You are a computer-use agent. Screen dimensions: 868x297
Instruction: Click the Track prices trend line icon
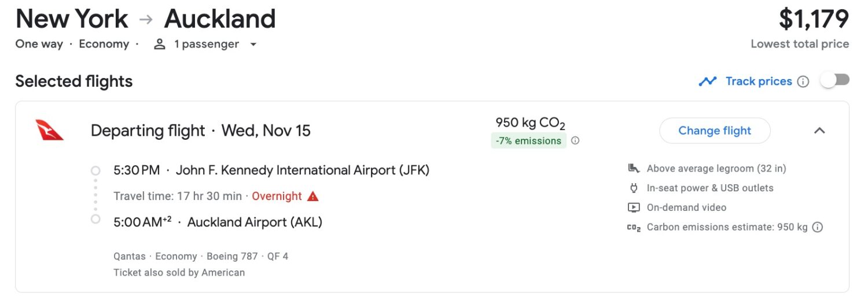coord(707,81)
